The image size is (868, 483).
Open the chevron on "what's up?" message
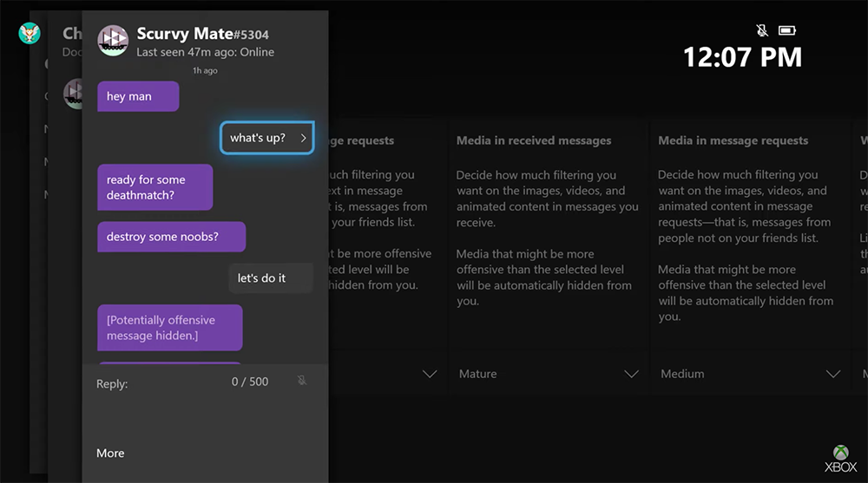coord(303,138)
